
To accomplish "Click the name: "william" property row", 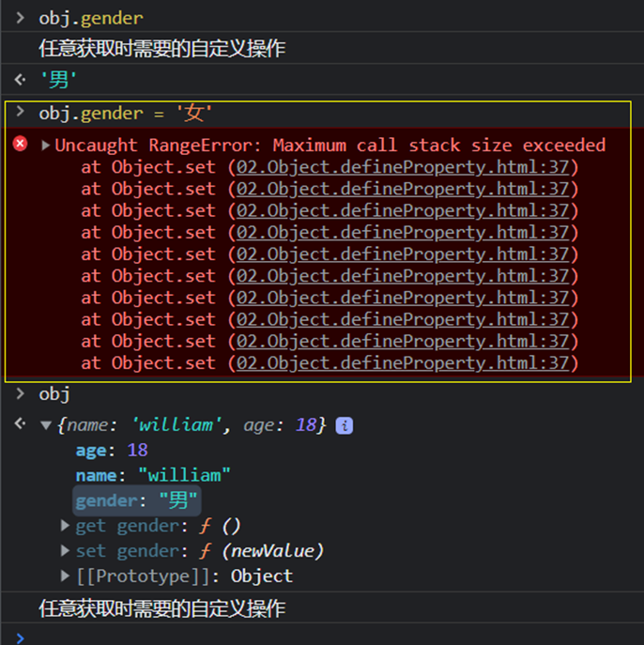I will [x=153, y=475].
